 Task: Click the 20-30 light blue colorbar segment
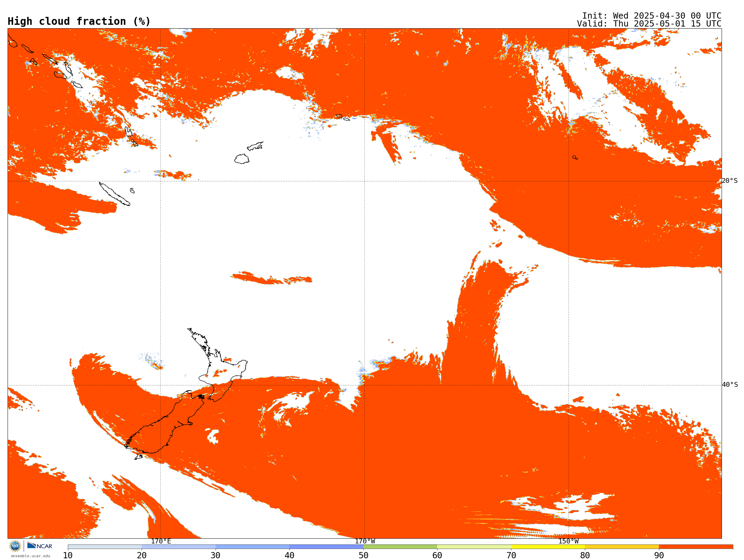(178, 547)
